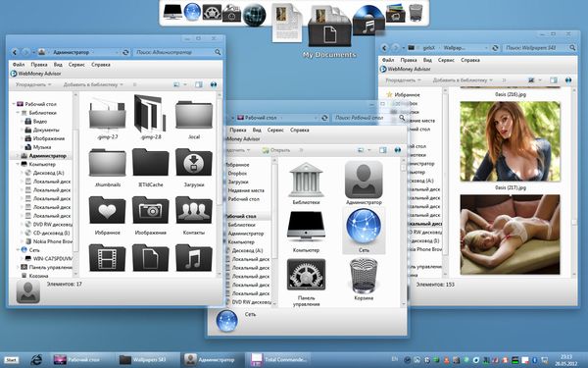Switch to Total Commander taskbar item
588x368 pixels.
(x=278, y=359)
